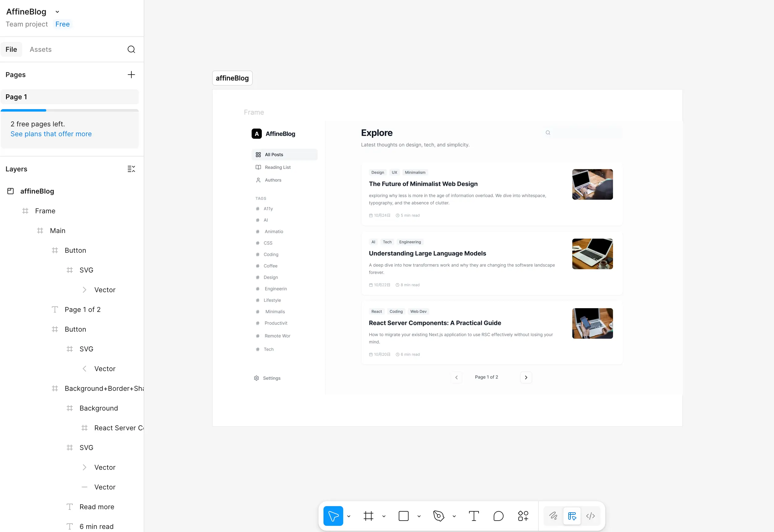Image resolution: width=774 pixels, height=532 pixels.
Task: Select the Main layer in Layers
Action: [x=57, y=231]
